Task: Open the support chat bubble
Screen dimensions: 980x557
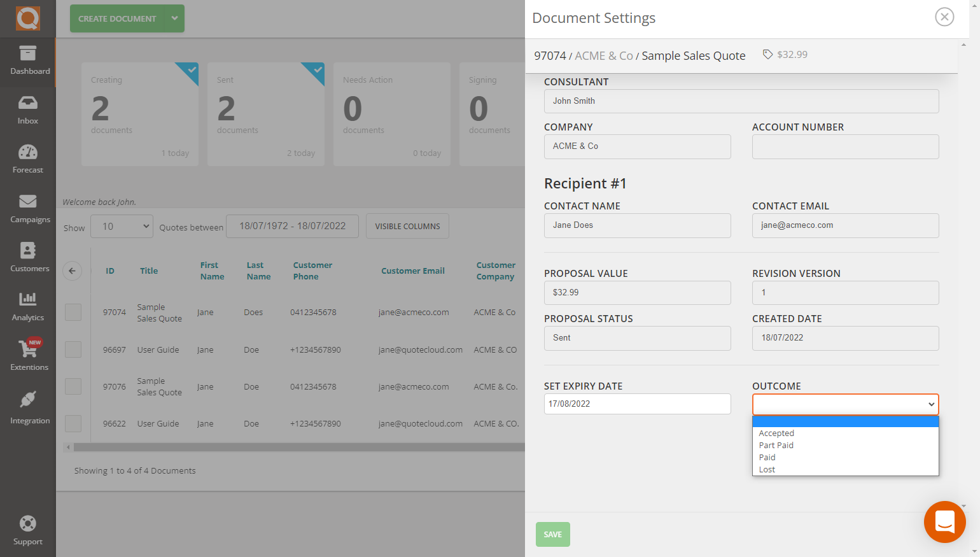Action: point(944,522)
